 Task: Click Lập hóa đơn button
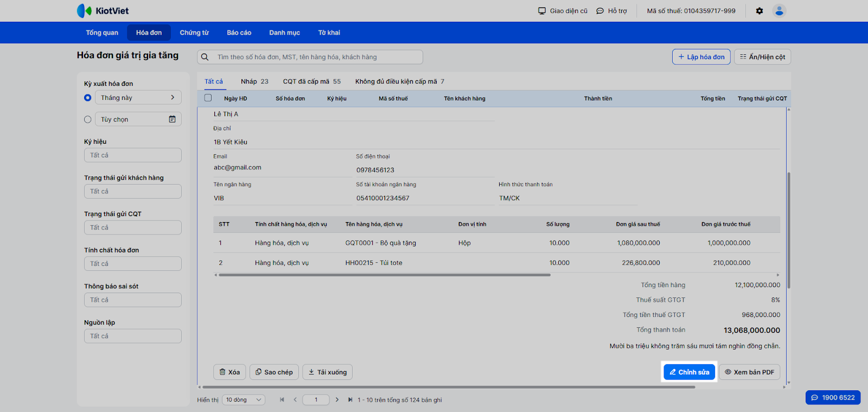click(x=701, y=57)
